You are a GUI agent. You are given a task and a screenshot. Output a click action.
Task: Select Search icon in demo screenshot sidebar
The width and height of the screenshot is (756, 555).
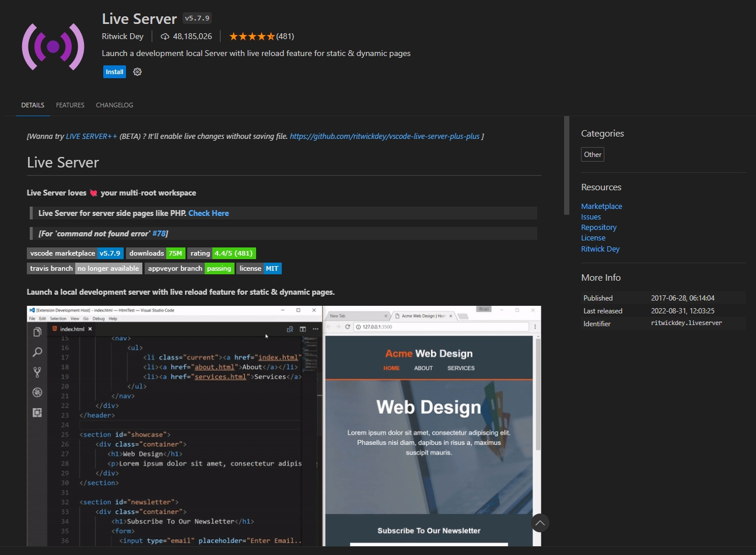tap(37, 352)
